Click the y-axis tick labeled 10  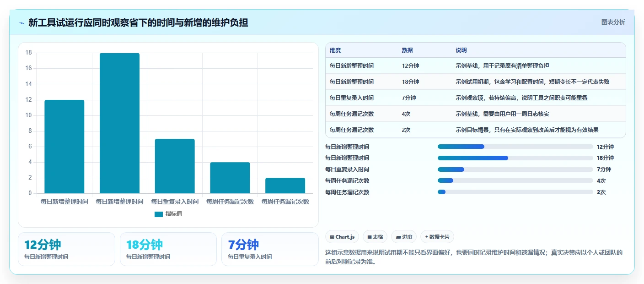pos(28,115)
